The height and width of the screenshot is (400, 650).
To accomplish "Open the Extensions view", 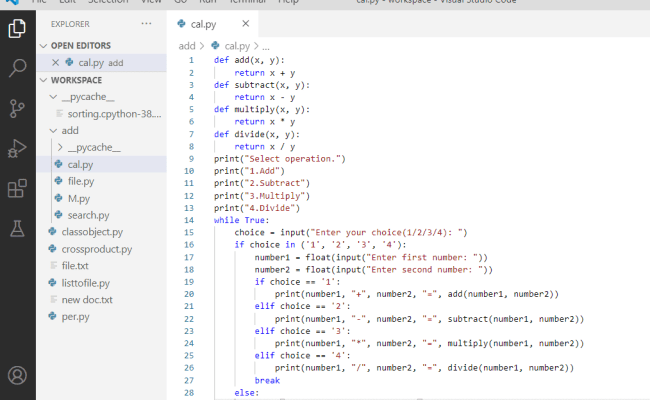I will (x=17, y=189).
